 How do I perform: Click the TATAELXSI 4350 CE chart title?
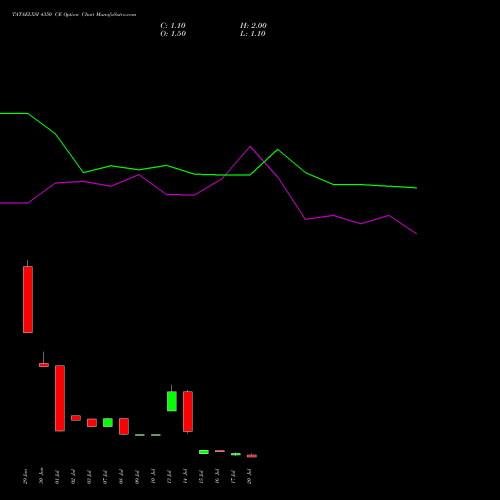point(74,15)
